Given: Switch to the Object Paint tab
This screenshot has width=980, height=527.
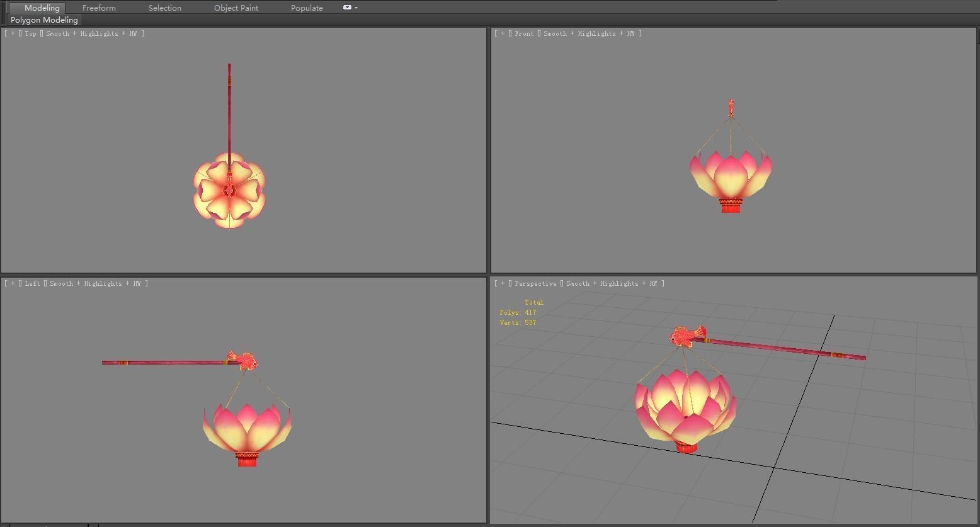Looking at the screenshot, I should coord(236,8).
